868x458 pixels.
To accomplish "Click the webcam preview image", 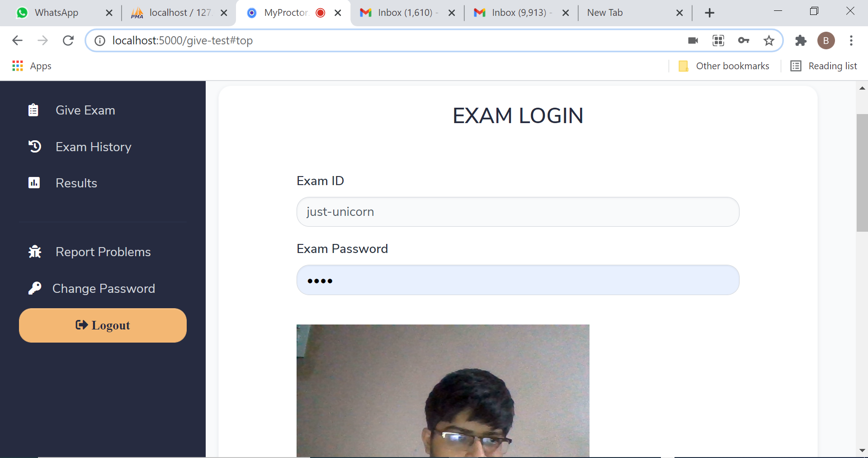I will tap(443, 391).
